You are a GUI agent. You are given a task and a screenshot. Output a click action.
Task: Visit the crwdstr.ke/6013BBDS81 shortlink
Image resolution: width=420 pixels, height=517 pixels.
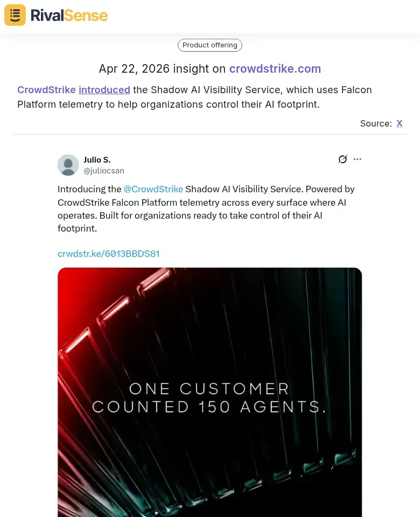pos(108,254)
